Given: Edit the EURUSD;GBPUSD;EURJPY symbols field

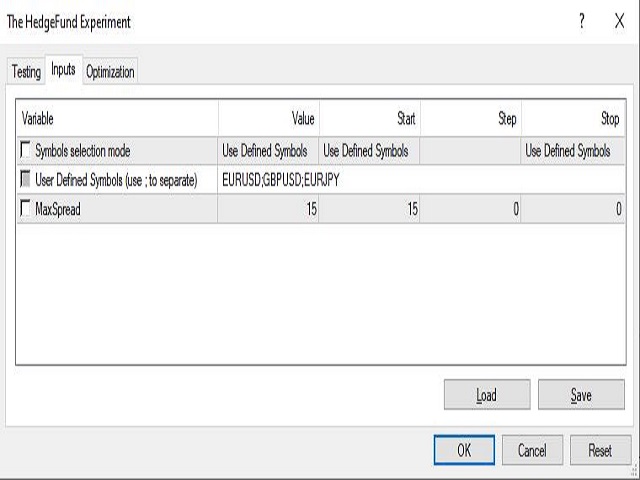Looking at the screenshot, I should (x=421, y=180).
